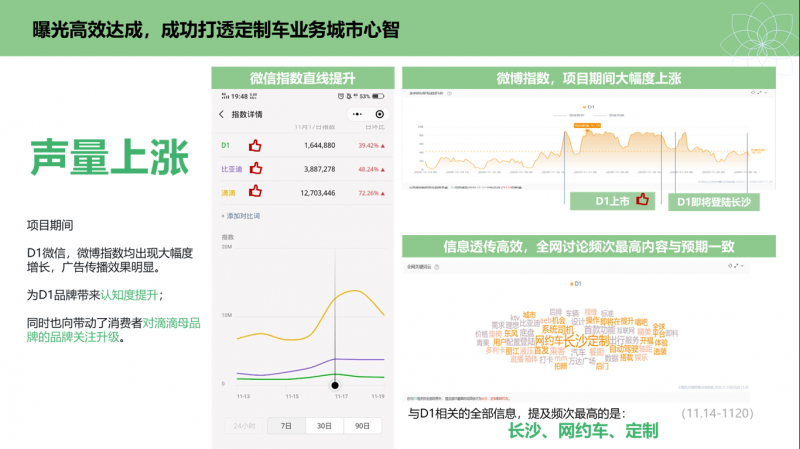This screenshot has height=449, width=800.
Task: Click the expand icon atop Weibo index chart
Action: (759, 93)
